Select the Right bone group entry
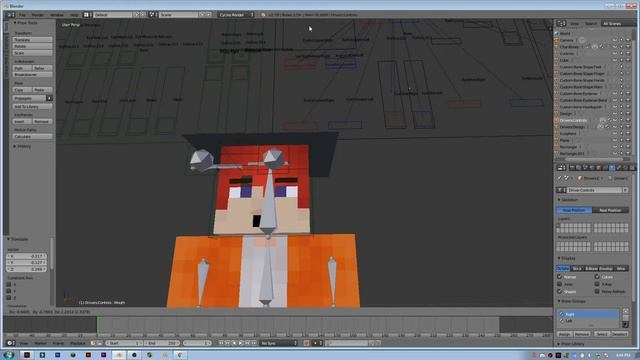 588,314
